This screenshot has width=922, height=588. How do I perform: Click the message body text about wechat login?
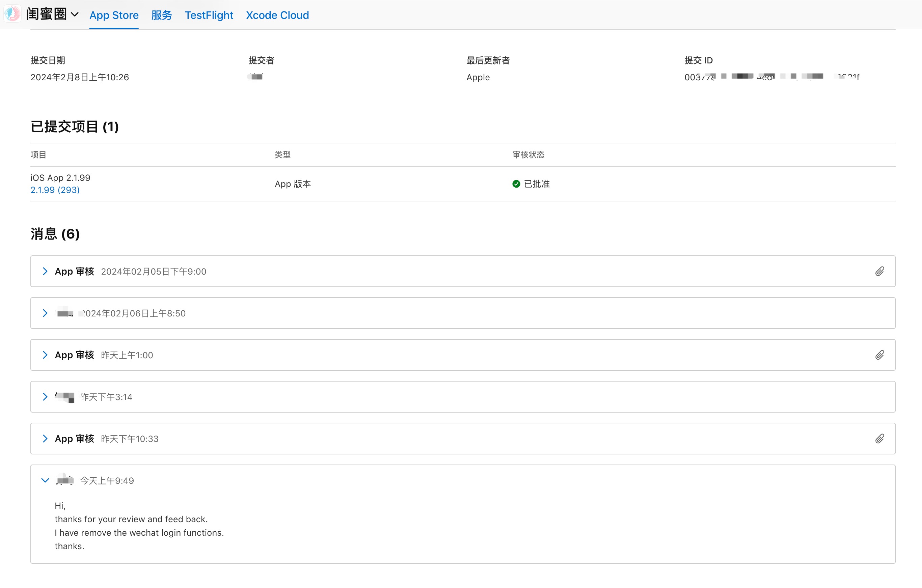(139, 532)
